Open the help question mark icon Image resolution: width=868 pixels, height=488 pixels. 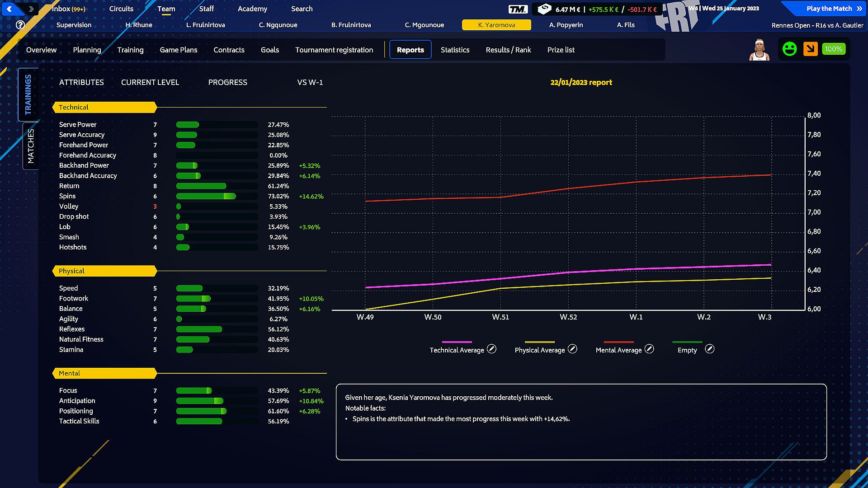click(x=20, y=25)
